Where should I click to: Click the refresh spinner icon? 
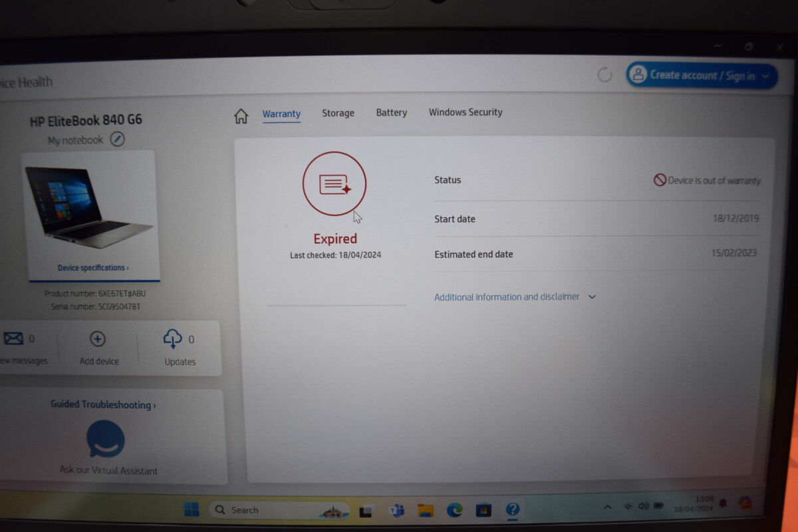click(x=604, y=74)
